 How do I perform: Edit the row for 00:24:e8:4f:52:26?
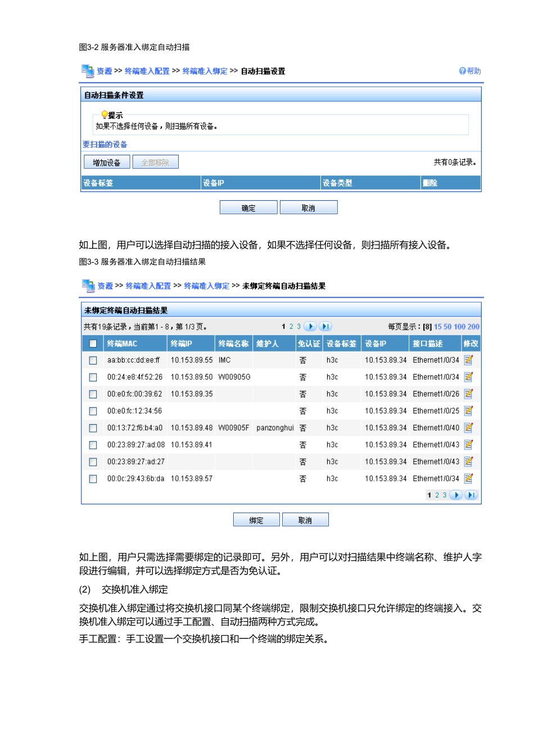[468, 377]
